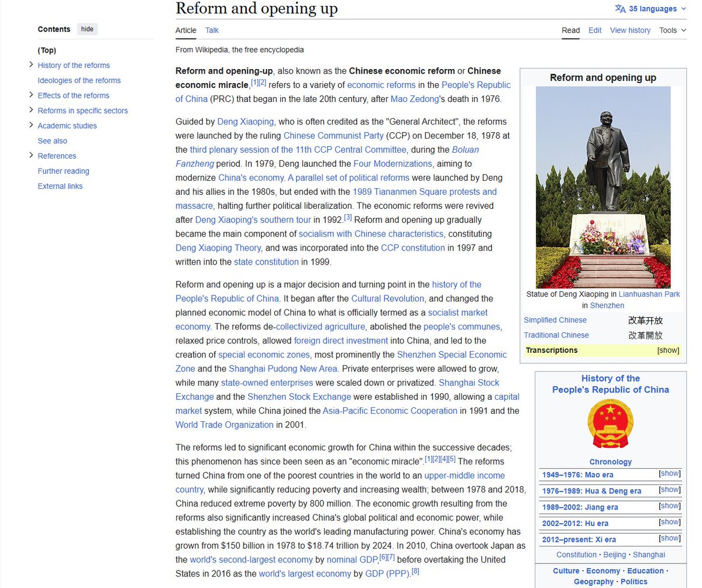This screenshot has width=702, height=588.
Task: Open the Traditional Chinese infobox link
Action: 556,335
